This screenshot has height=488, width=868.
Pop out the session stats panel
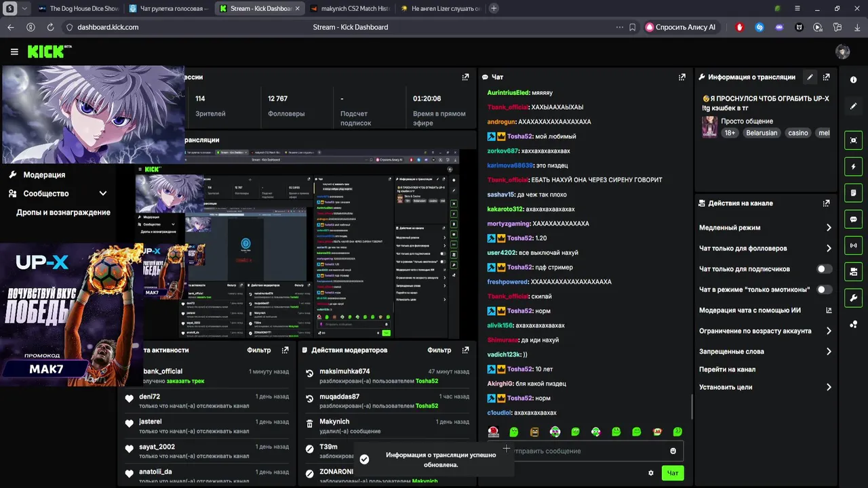pos(465,77)
